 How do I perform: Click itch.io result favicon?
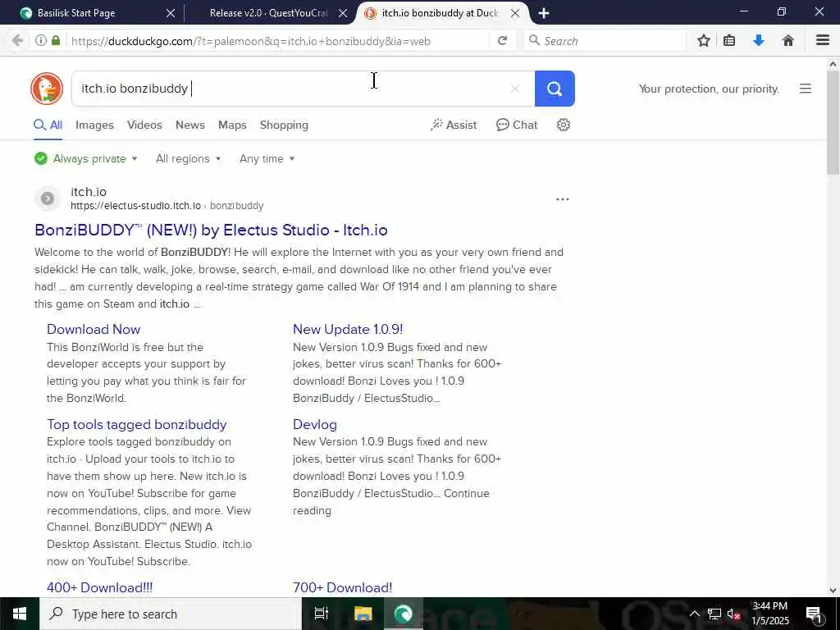click(48, 199)
